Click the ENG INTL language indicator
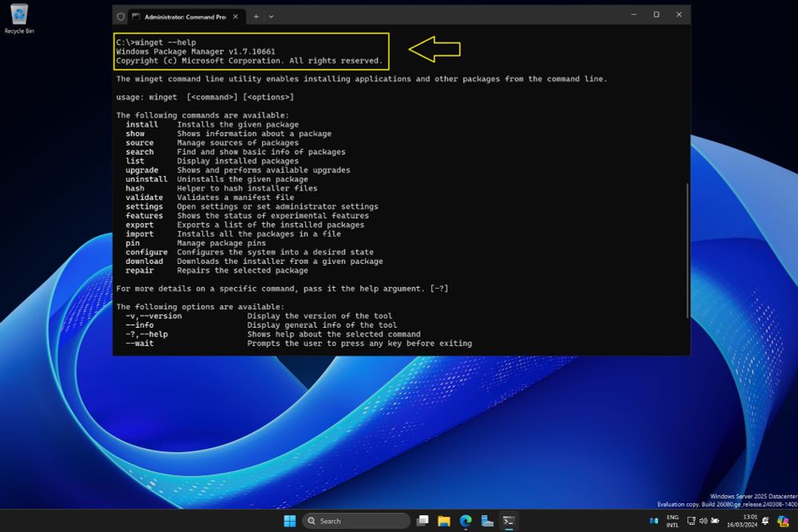Image resolution: width=798 pixels, height=532 pixels. click(x=672, y=521)
